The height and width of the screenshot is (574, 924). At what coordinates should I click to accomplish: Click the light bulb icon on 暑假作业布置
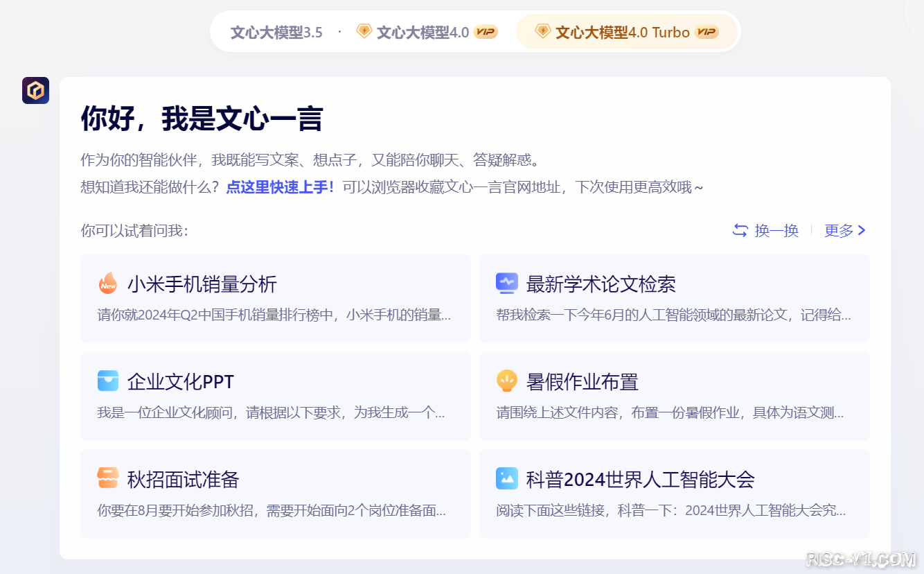click(x=507, y=381)
